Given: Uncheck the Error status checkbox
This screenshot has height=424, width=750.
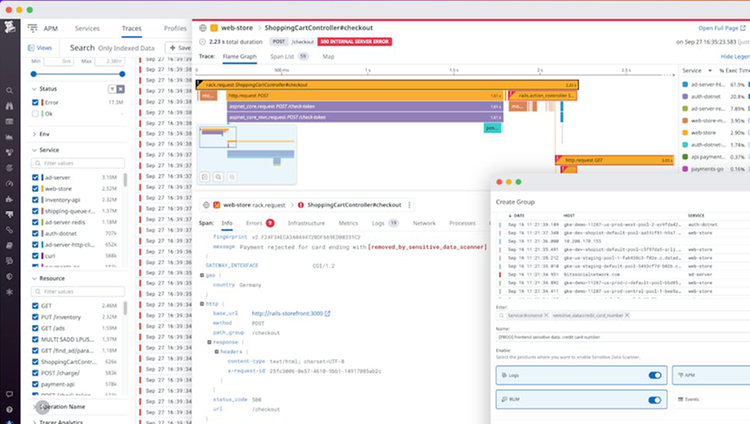Looking at the screenshot, I should point(35,102).
